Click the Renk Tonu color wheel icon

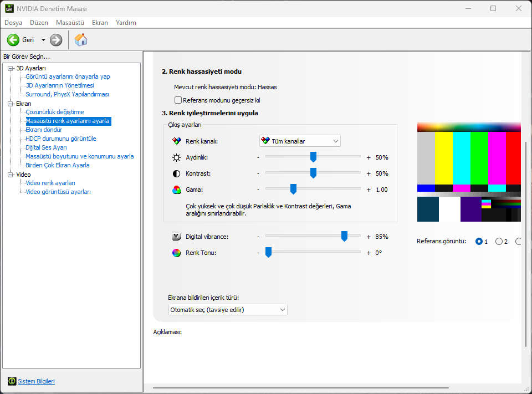176,253
